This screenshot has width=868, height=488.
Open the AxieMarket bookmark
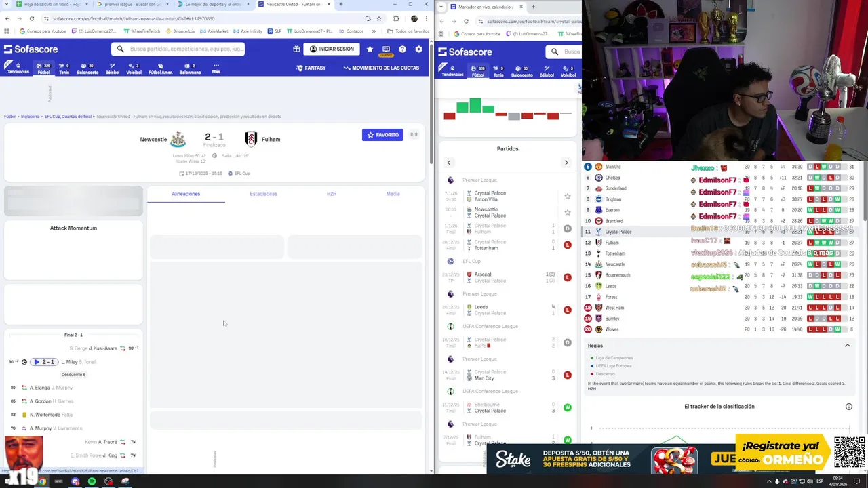[214, 31]
